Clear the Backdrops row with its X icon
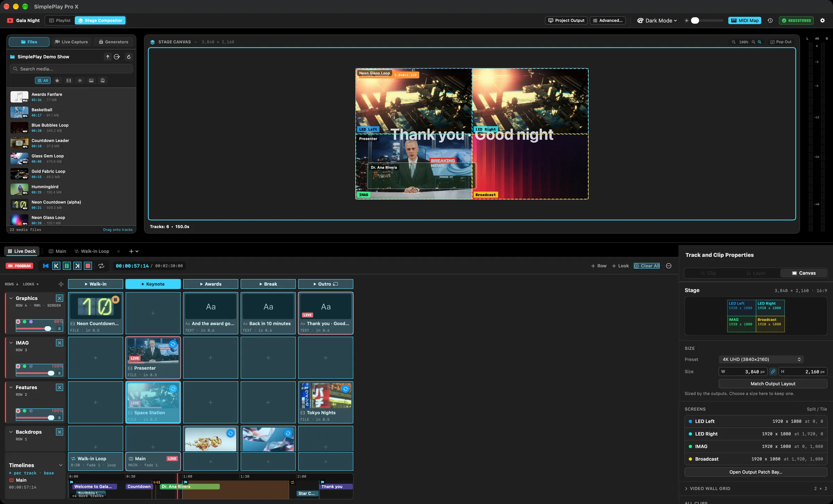Image resolution: width=833 pixels, height=504 pixels. pos(59,432)
